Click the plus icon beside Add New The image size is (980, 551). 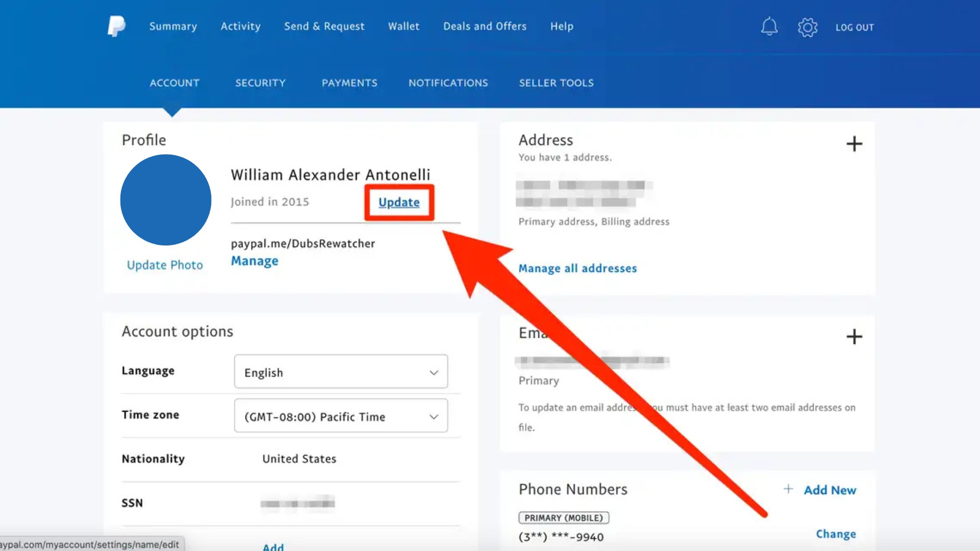tap(788, 489)
